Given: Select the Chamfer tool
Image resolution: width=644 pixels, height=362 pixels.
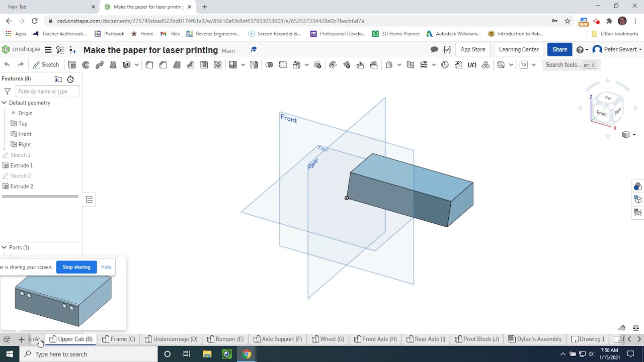Looking at the screenshot, I should (163, 65).
